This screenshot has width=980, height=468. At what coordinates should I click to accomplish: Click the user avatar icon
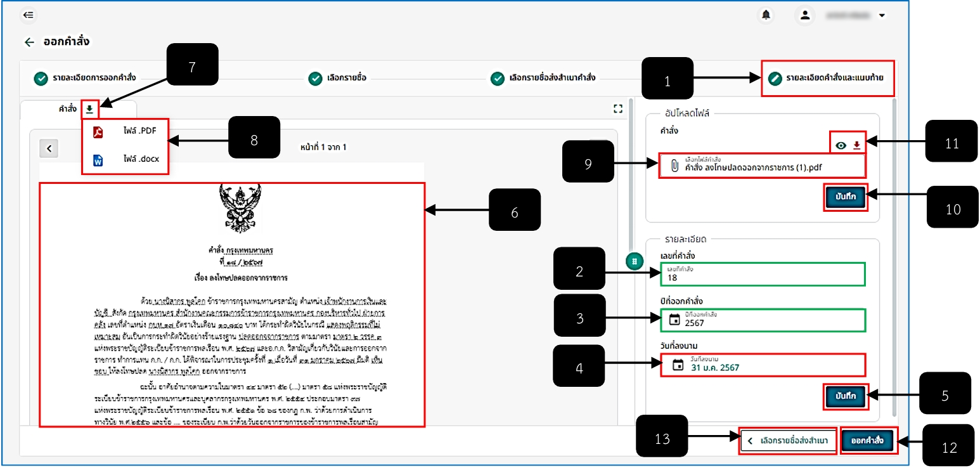(x=805, y=15)
